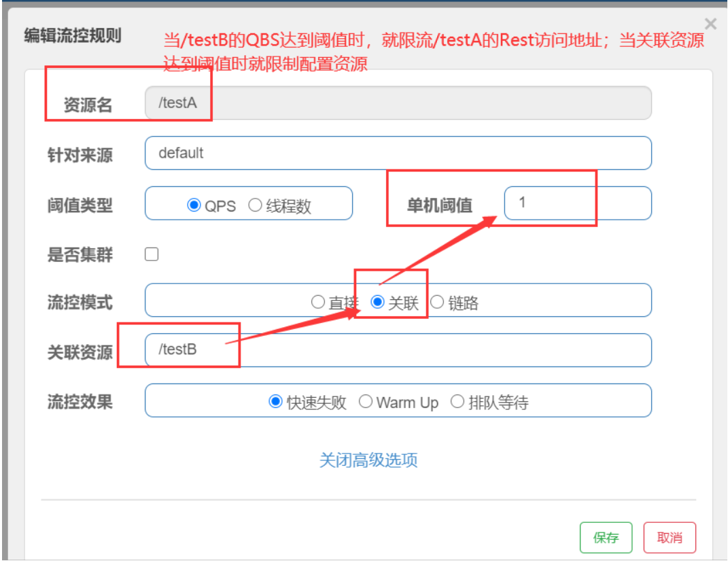Select 线程数 threshold type

tap(256, 205)
